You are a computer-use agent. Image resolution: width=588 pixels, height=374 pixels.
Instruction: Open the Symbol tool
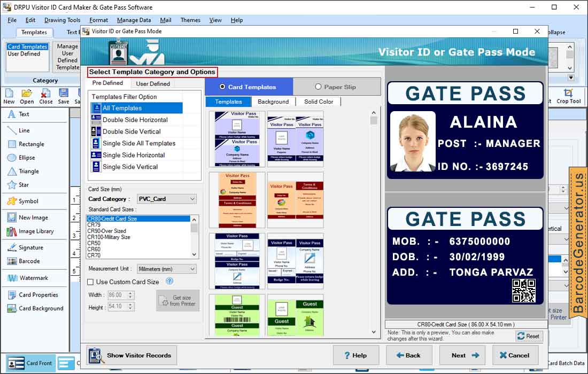pos(23,201)
